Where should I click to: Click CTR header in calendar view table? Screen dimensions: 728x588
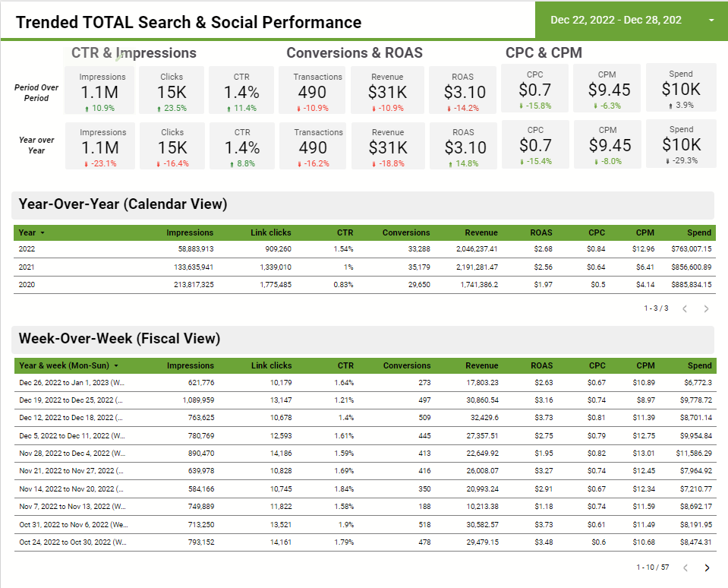point(345,232)
